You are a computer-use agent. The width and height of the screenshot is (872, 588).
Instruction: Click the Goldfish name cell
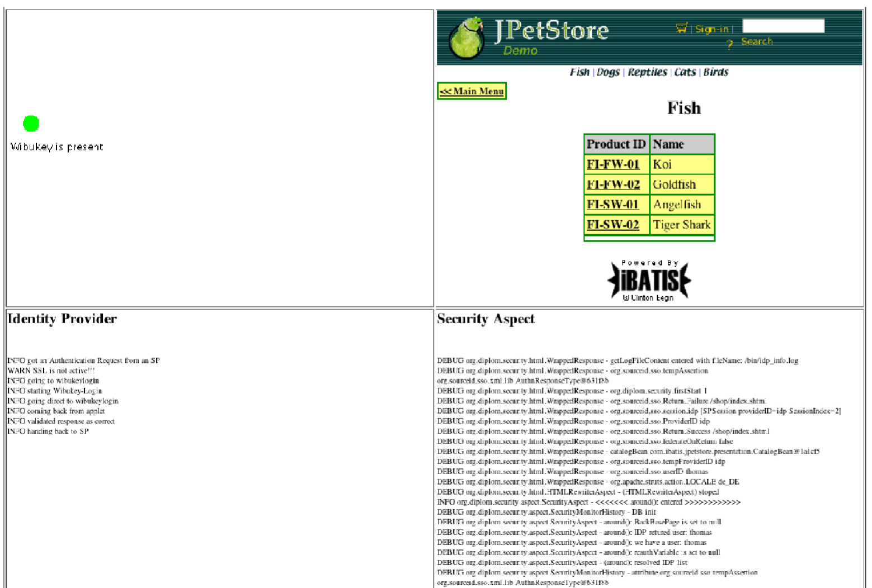682,184
